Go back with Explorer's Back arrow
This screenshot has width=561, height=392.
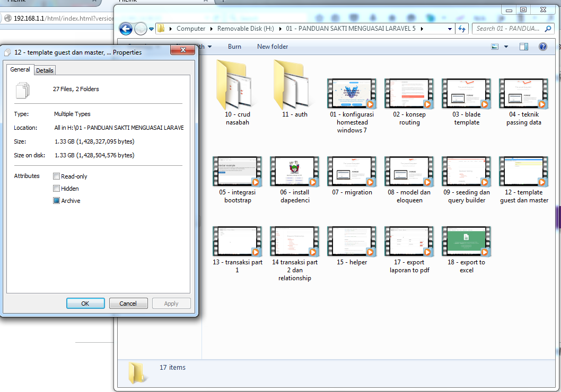pyautogui.click(x=126, y=29)
